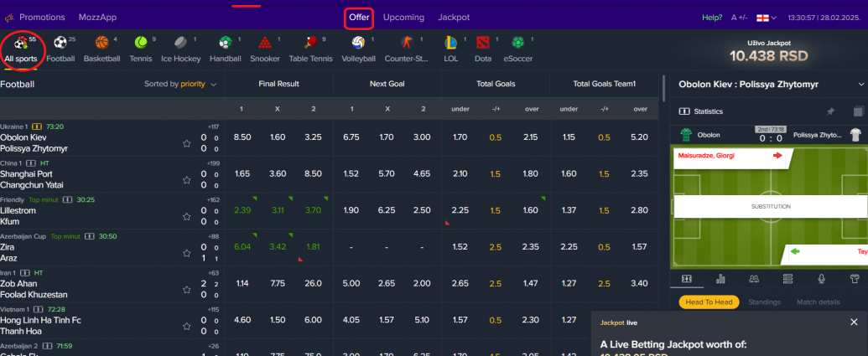Image resolution: width=868 pixels, height=356 pixels.
Task: Filter by the Dota esport icon
Action: (x=482, y=43)
